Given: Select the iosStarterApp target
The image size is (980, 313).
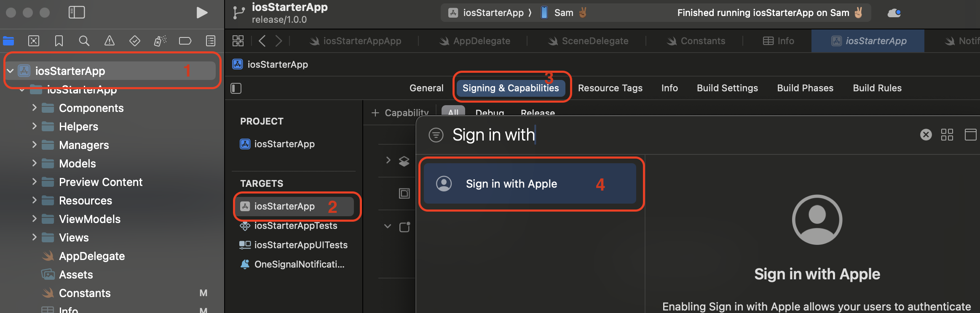Looking at the screenshot, I should [x=295, y=206].
